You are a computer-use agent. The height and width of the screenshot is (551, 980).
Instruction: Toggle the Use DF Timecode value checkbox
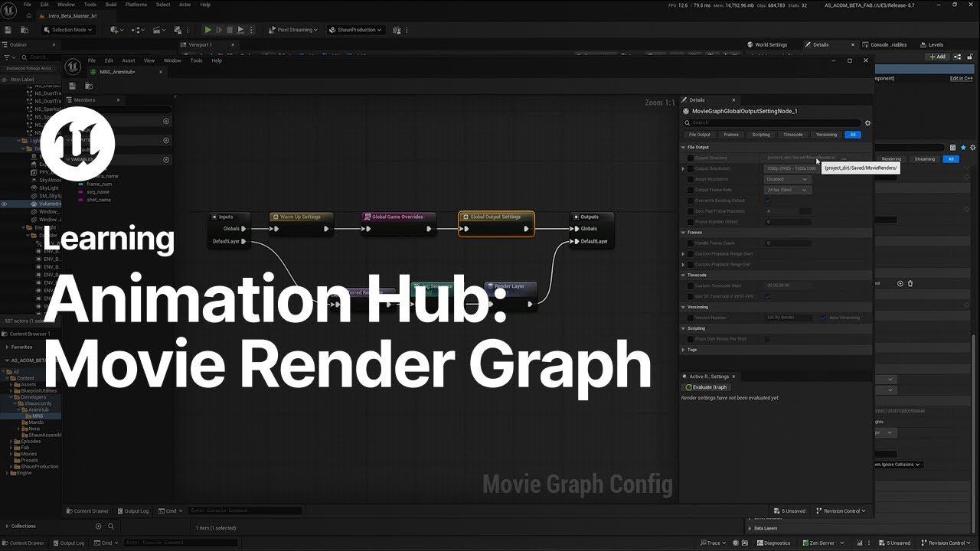coord(768,296)
